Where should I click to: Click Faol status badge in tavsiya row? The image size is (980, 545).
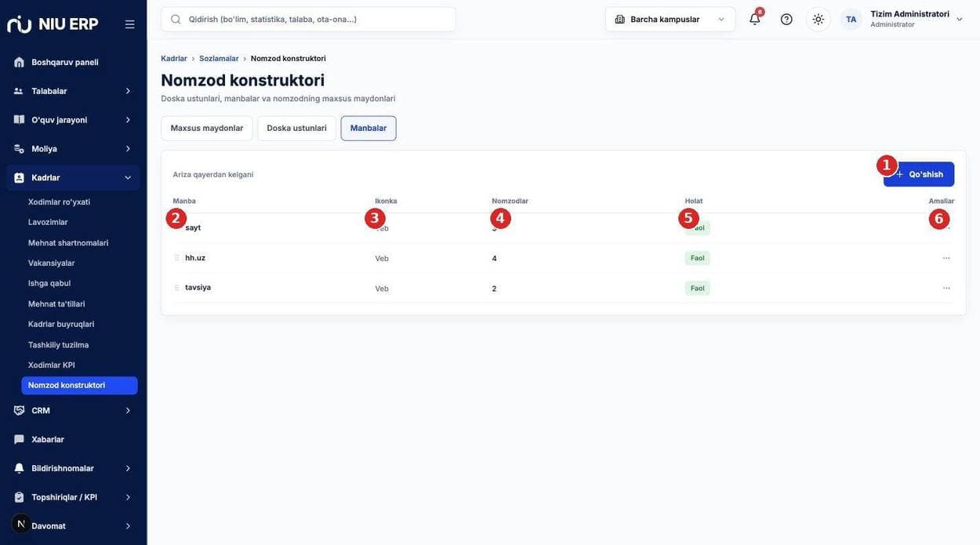click(698, 288)
